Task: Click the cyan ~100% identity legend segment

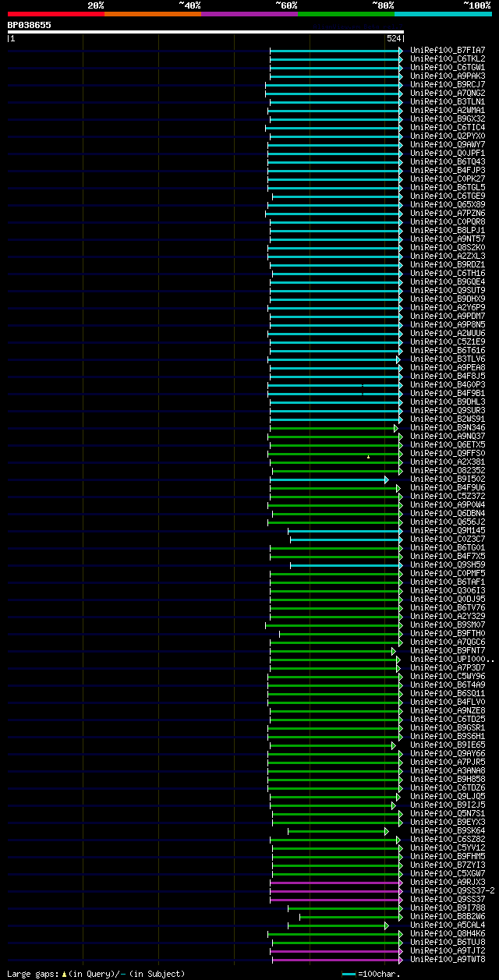Action: (443, 13)
